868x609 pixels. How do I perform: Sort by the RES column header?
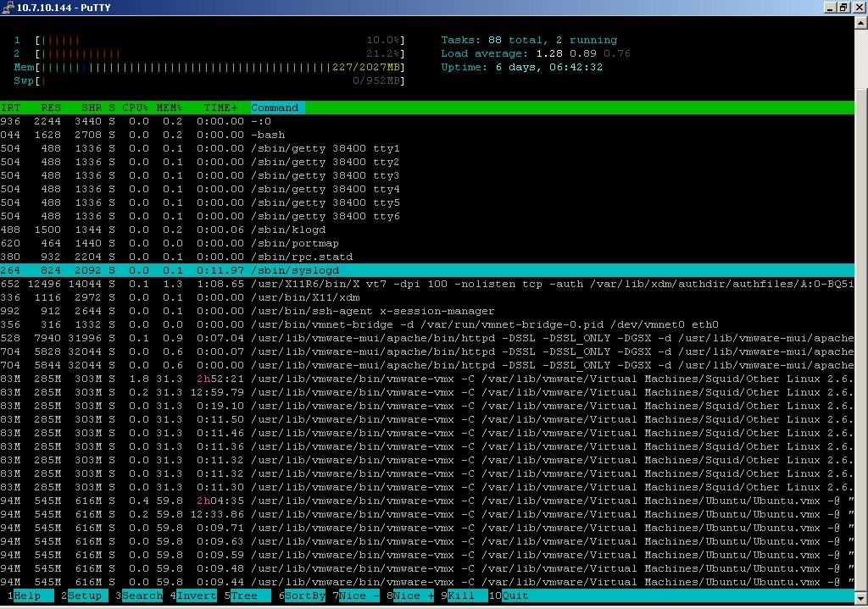[51, 108]
